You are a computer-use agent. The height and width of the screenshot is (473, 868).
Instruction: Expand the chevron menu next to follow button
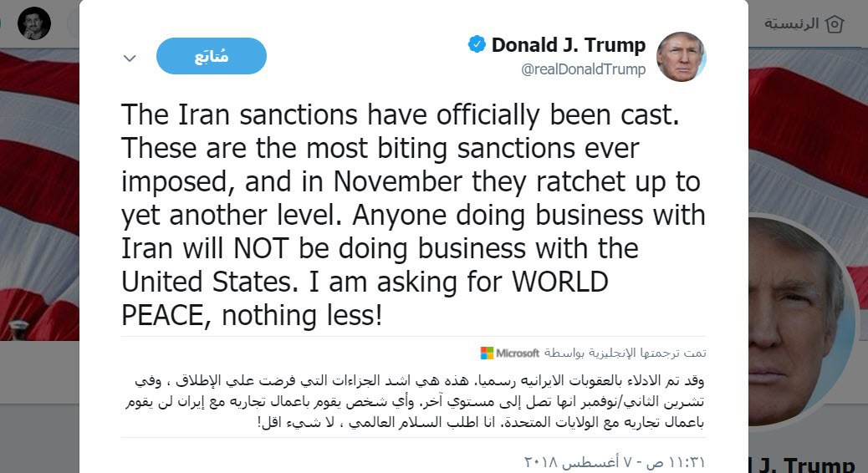[x=129, y=58]
